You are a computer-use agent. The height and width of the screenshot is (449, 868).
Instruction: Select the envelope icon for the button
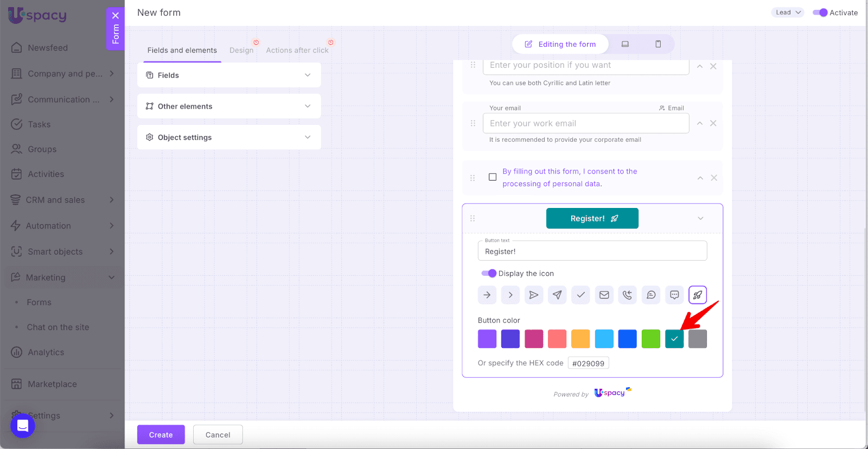(604, 295)
